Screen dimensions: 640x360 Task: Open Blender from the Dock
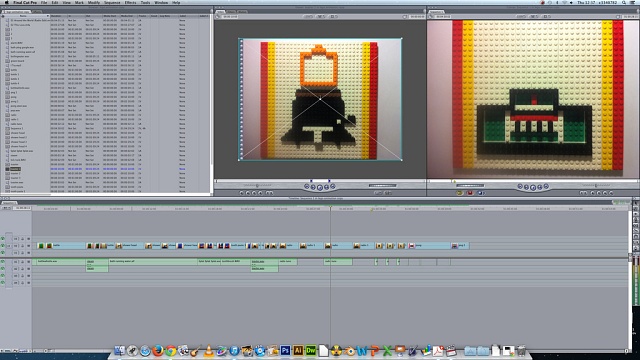click(349, 350)
